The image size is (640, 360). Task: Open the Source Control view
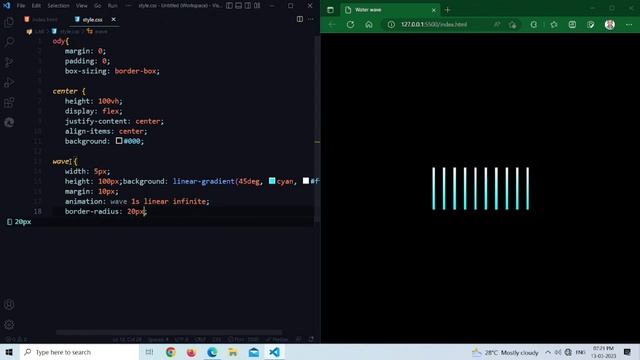(x=9, y=62)
